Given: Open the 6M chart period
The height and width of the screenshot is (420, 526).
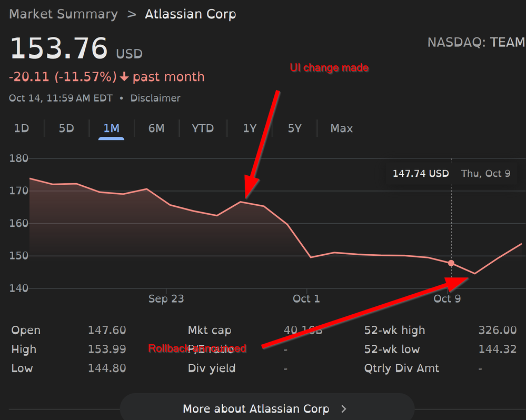Looking at the screenshot, I should tap(156, 128).
